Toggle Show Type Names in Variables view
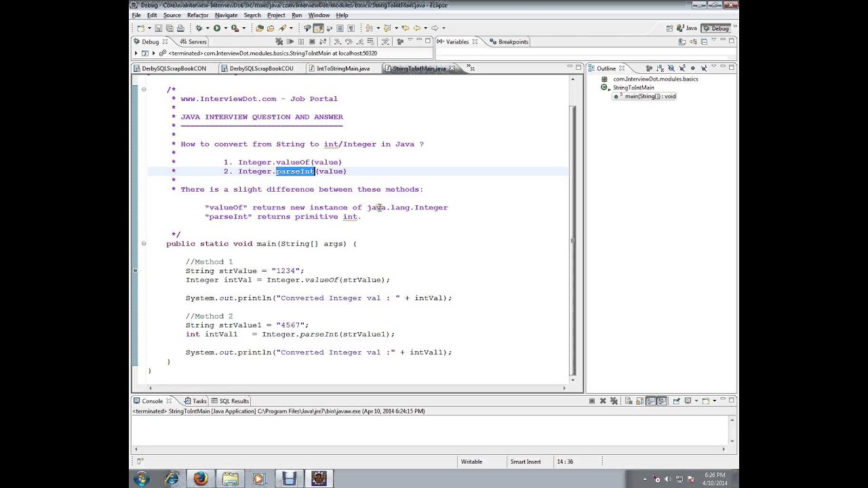The image size is (868, 488). point(682,42)
